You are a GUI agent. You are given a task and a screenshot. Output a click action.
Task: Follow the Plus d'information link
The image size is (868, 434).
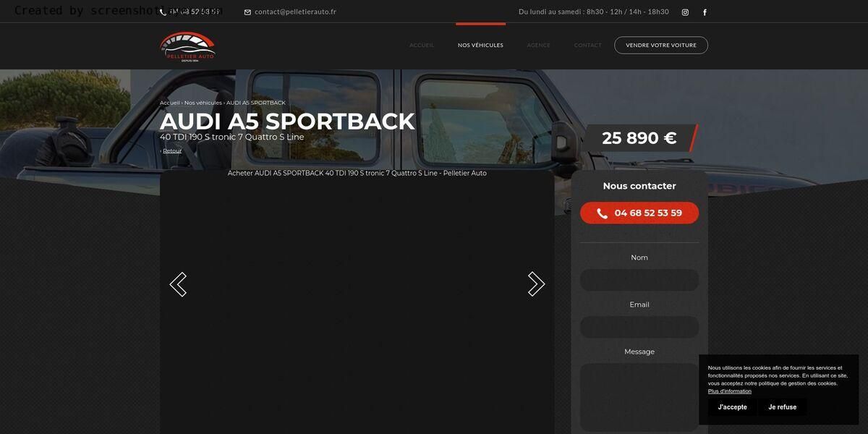(x=730, y=391)
